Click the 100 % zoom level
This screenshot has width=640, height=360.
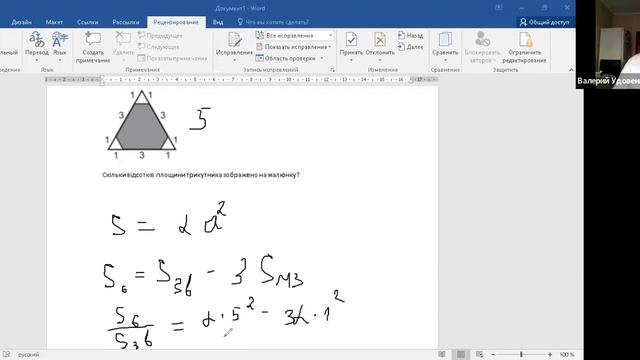[x=567, y=355]
